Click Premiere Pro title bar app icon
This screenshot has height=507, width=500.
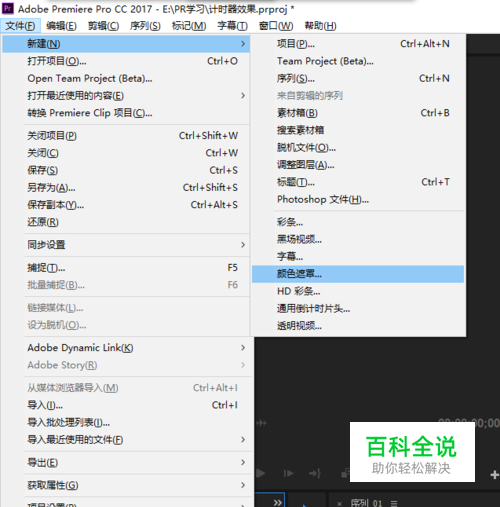tap(8, 8)
